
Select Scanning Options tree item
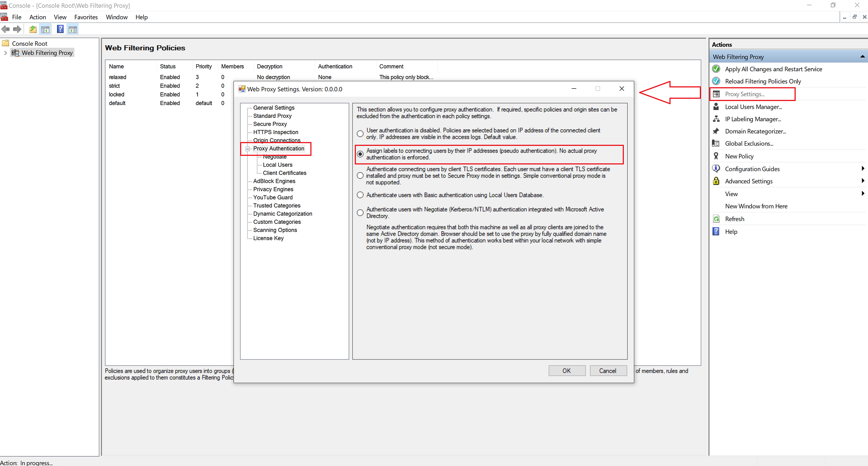tap(275, 230)
